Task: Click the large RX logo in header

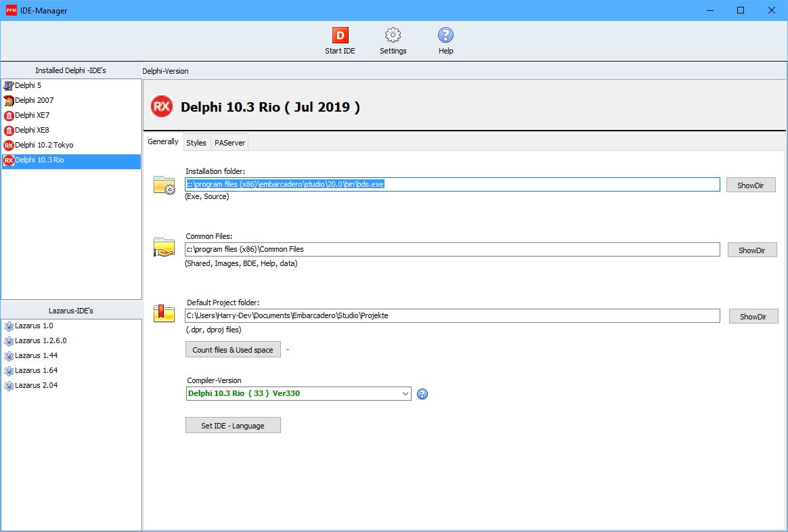Action: coord(162,106)
